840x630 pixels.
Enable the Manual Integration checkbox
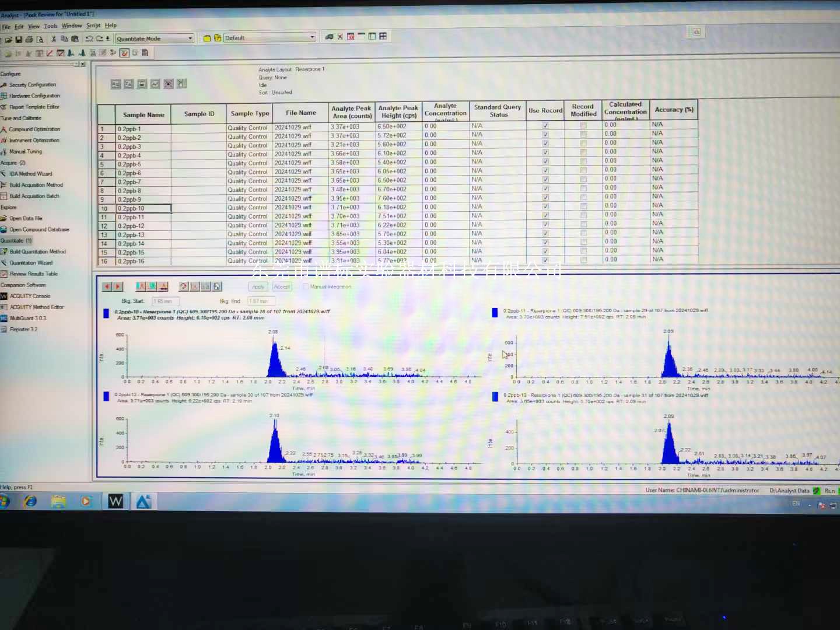[306, 286]
